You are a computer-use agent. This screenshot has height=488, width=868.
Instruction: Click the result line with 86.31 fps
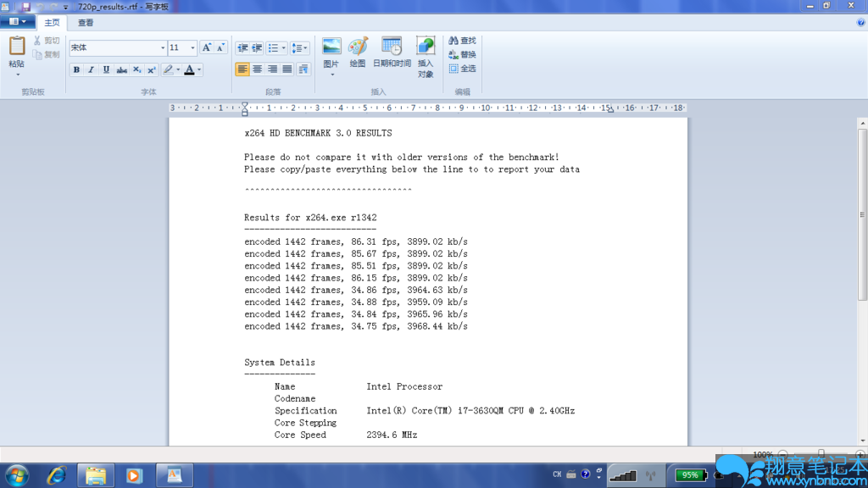[x=356, y=241]
